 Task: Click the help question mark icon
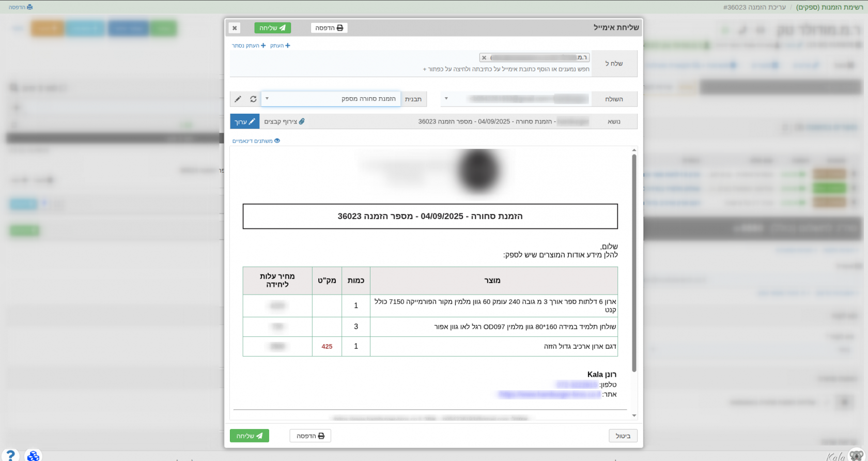[x=10, y=455]
